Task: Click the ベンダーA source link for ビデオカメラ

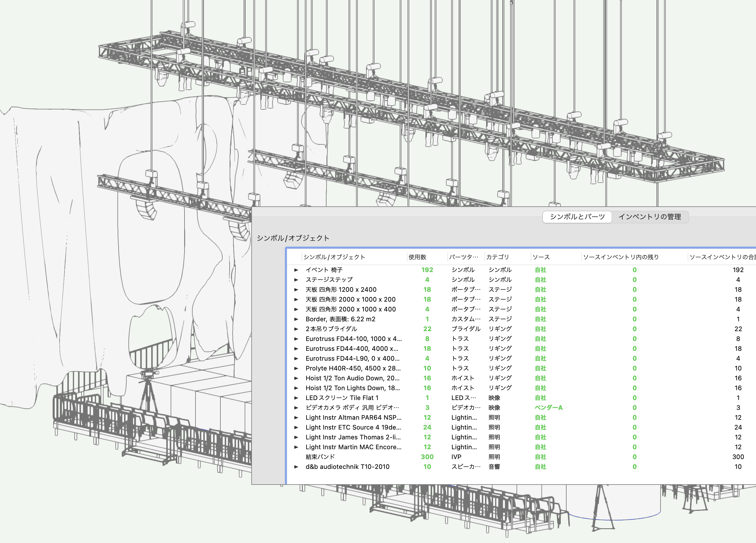Action: pos(549,408)
